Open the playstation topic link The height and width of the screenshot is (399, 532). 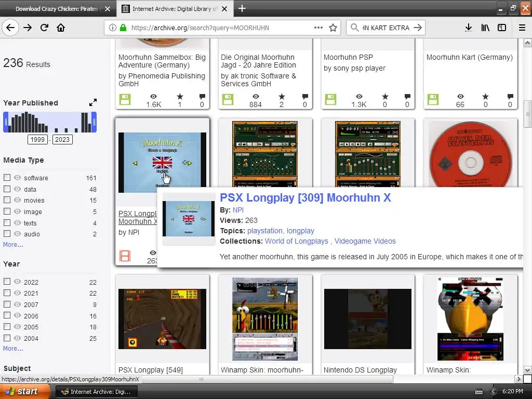[265, 231]
